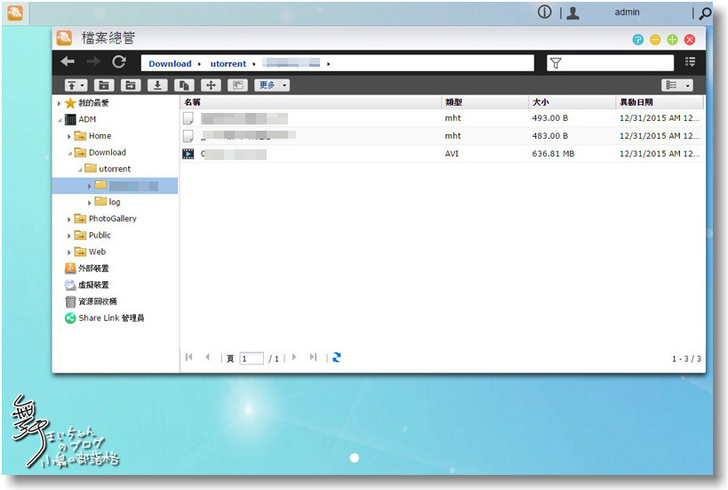Viewport: 728px width, 490px height.
Task: Select the PhotoGallery folder
Action: pyautogui.click(x=112, y=219)
